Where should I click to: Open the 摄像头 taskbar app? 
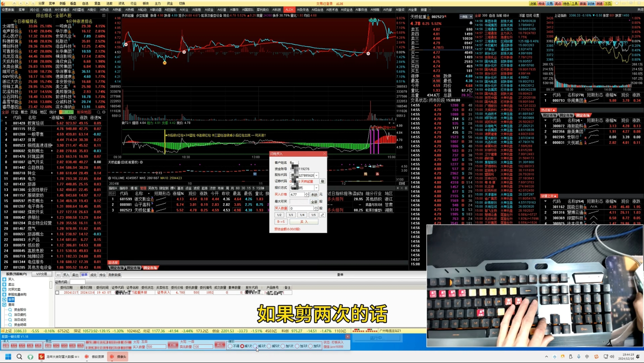pos(118,356)
